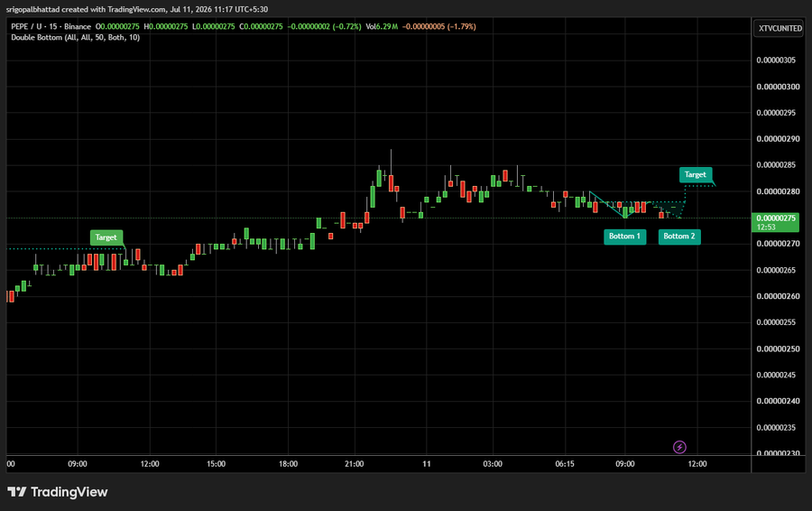The image size is (812, 511).
Task: Click the 0.00000305 price axis label
Action: click(776, 60)
